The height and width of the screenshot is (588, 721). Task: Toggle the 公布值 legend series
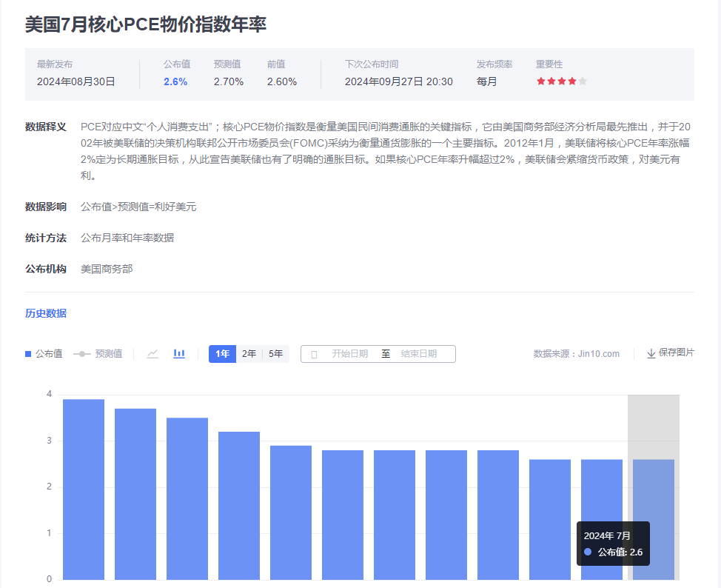click(x=44, y=354)
